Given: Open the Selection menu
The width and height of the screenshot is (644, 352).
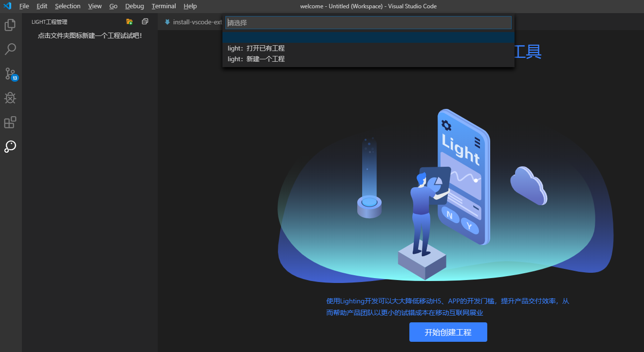Looking at the screenshot, I should click(x=68, y=6).
